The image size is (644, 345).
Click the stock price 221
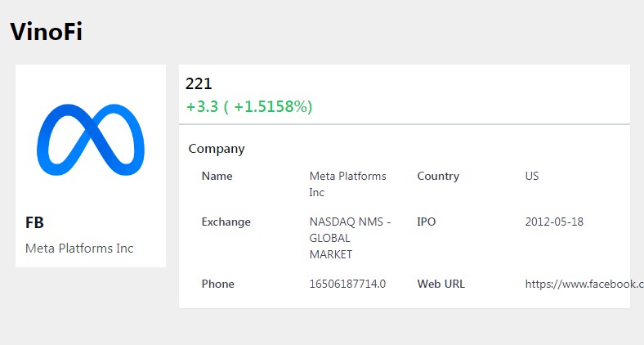point(199,83)
